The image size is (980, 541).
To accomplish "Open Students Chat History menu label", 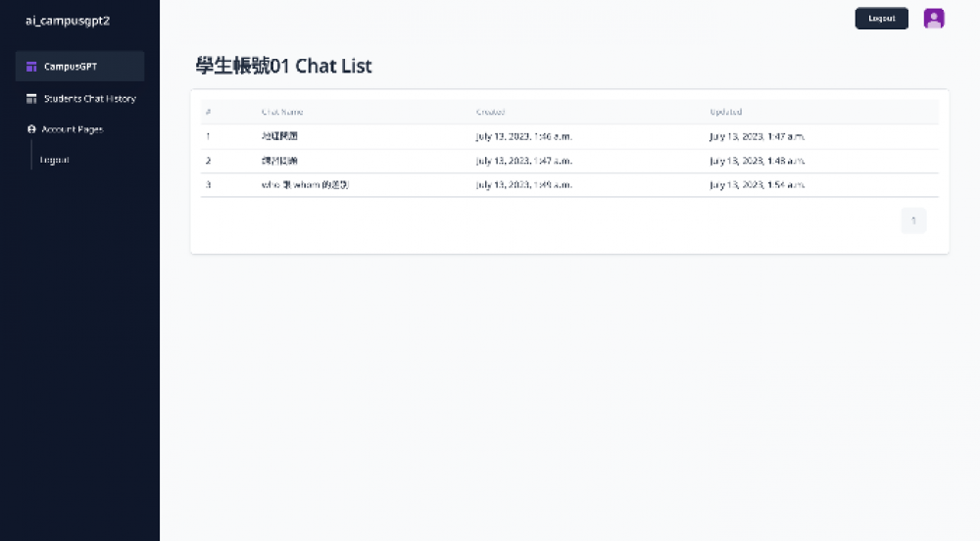I will [89, 99].
